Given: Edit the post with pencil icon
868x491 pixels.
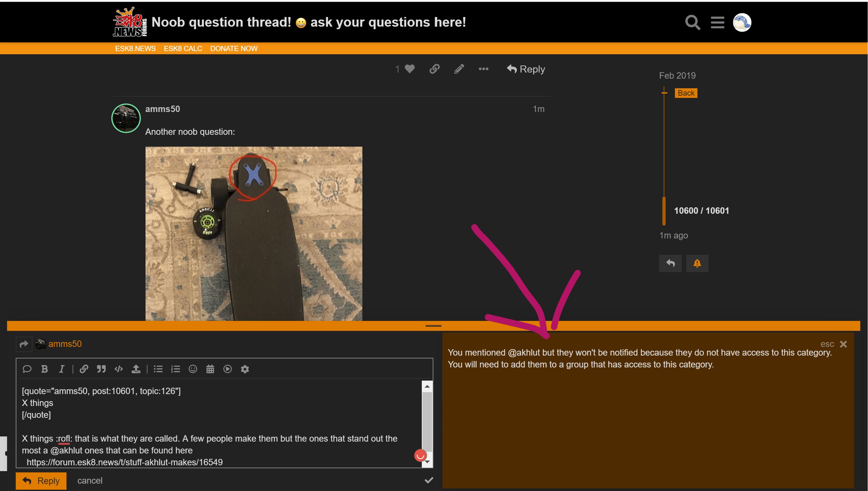Looking at the screenshot, I should pyautogui.click(x=459, y=69).
